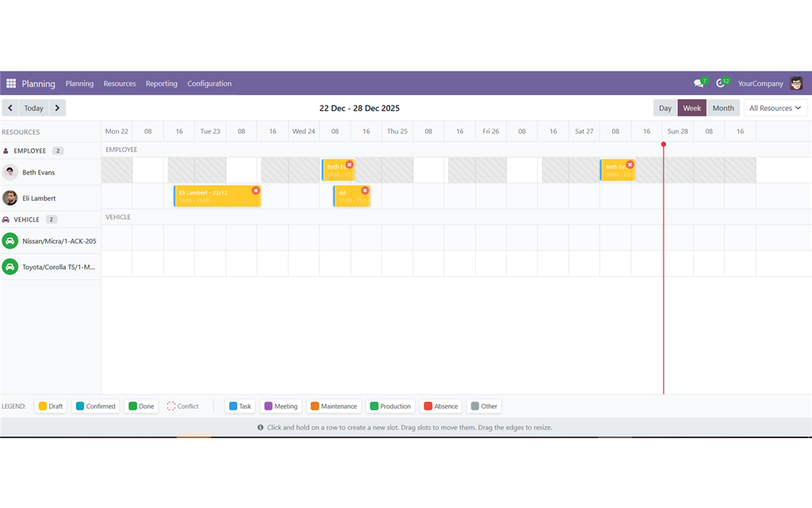The width and height of the screenshot is (812, 508).
Task: Select the Week view button
Action: coord(691,108)
